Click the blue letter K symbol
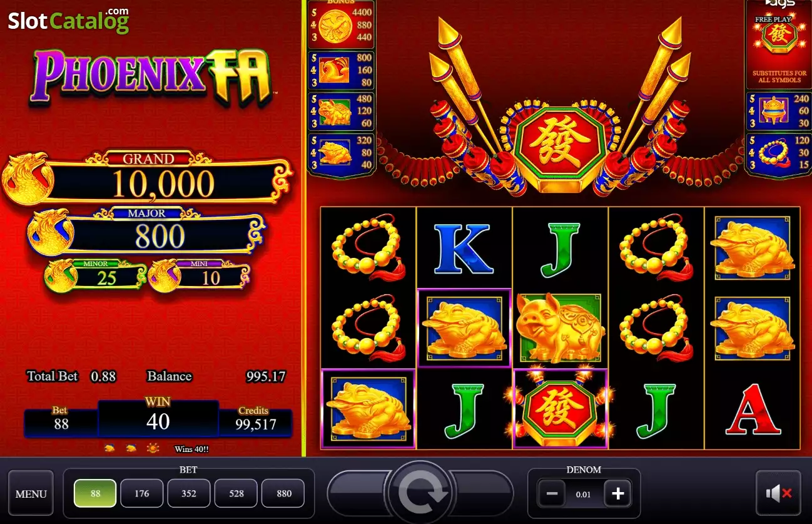Viewport: 812px width, 524px height. pyautogui.click(x=464, y=249)
